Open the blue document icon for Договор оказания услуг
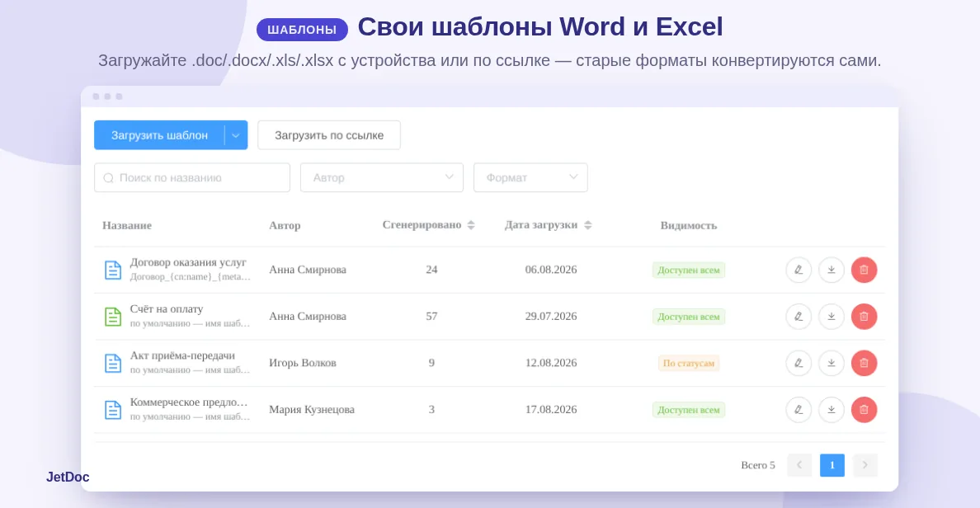This screenshot has width=980, height=508. tap(112, 270)
